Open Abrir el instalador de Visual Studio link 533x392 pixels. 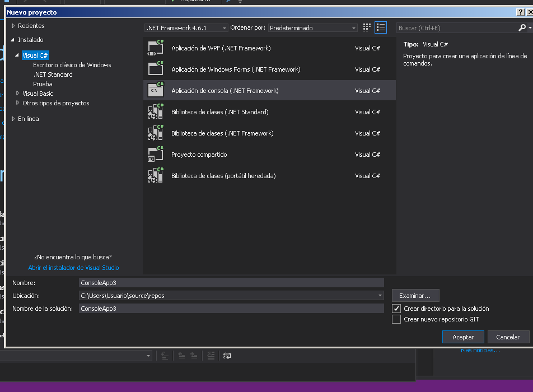[73, 268]
